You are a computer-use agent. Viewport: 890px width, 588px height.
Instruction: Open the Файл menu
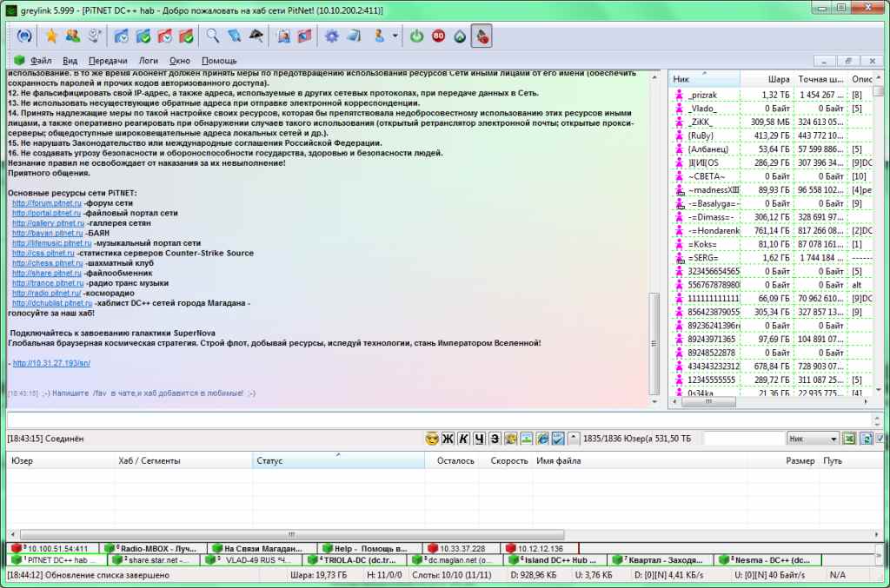point(40,61)
